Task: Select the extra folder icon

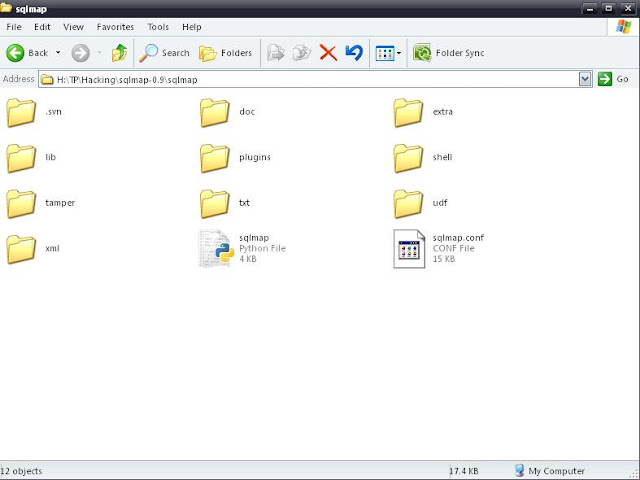Action: click(x=408, y=112)
